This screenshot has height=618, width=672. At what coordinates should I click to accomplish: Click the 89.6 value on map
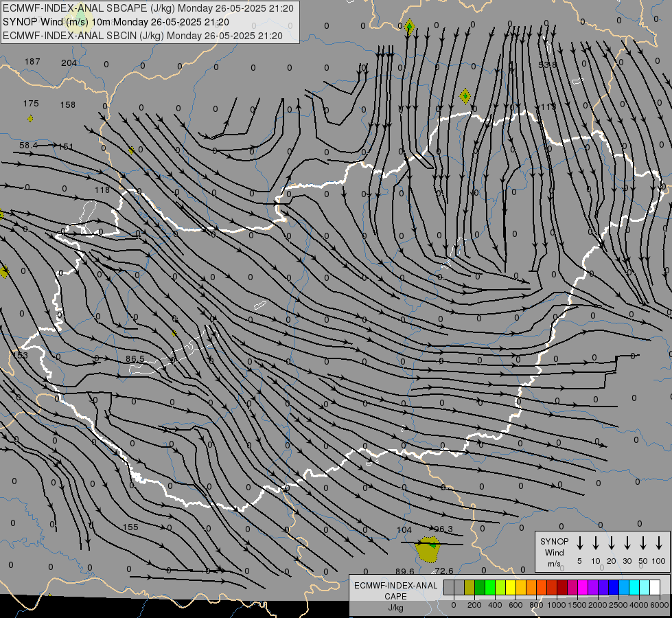(404, 571)
